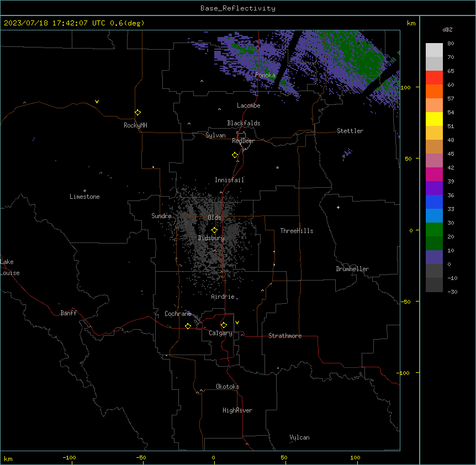This screenshot has height=465, width=476.
Task: Click the 2023/07/18 17:42:07 UTC timestamp
Action: (x=55, y=23)
